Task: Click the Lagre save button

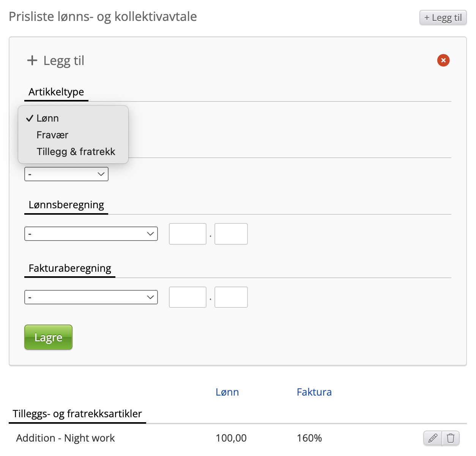Action: (x=48, y=337)
